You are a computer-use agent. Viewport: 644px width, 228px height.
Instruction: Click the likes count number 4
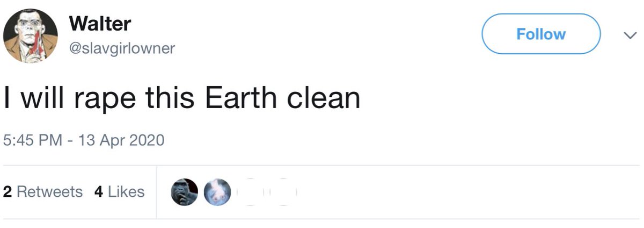(98, 192)
